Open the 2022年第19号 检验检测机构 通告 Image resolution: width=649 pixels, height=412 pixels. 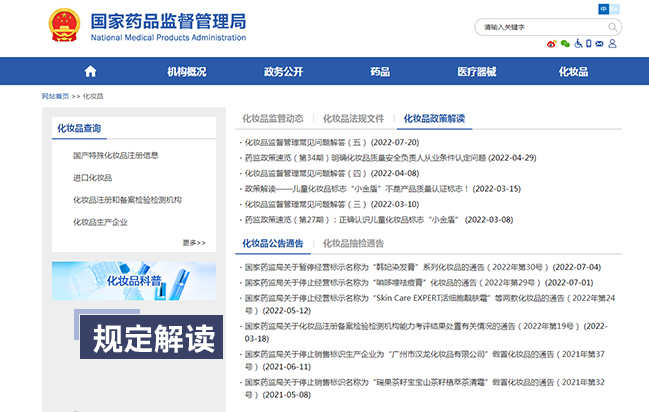(x=426, y=332)
